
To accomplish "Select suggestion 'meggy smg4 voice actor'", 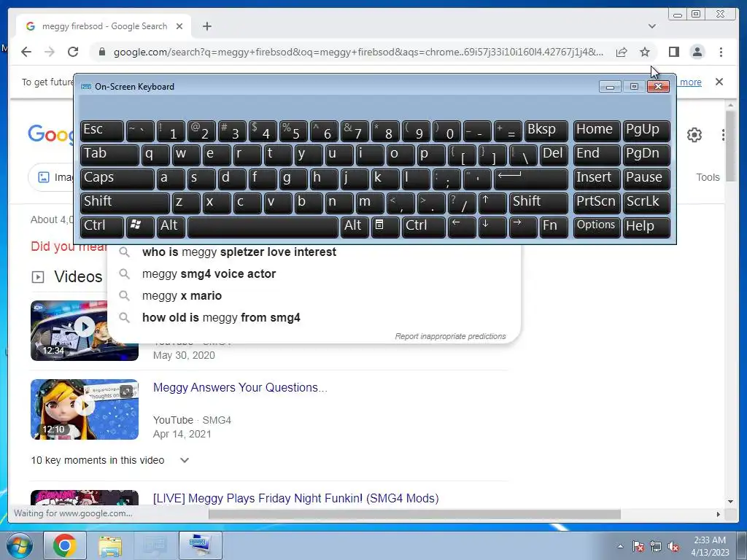I will click(x=314, y=274).
